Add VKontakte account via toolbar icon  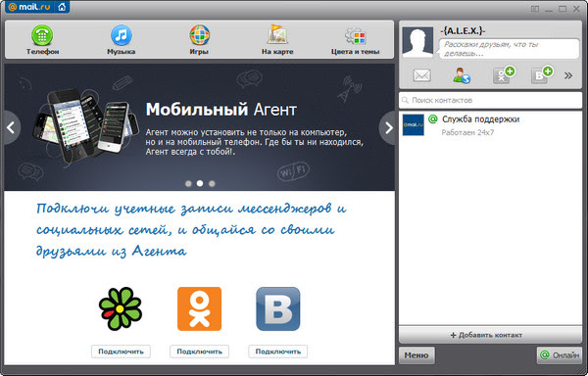click(x=542, y=74)
